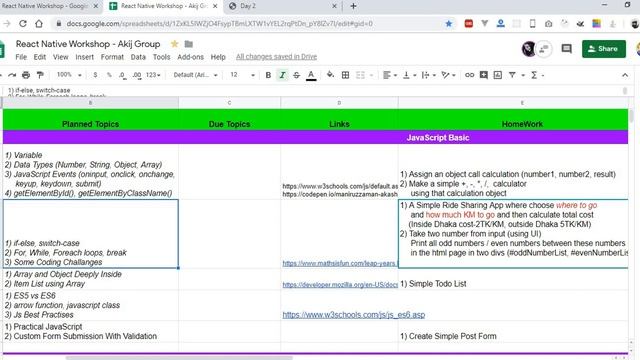Select the column C header
Image resolution: width=640 pixels, height=360 pixels.
tap(229, 103)
